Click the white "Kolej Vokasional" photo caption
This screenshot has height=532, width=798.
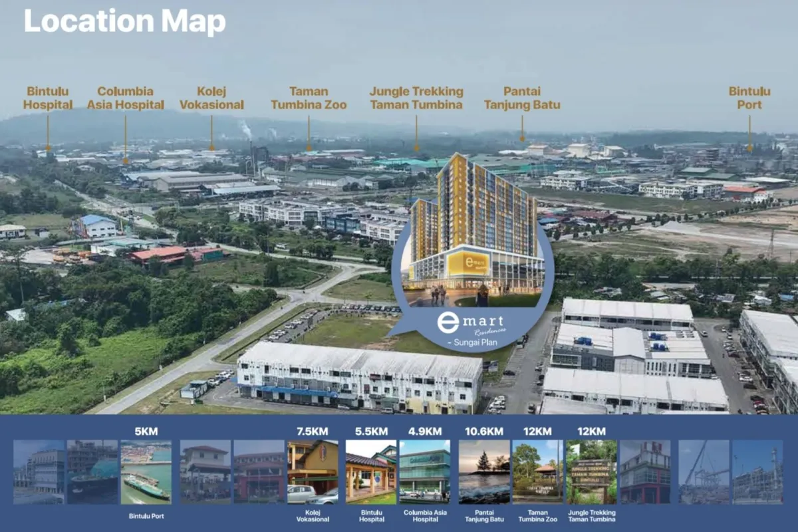tap(313, 517)
